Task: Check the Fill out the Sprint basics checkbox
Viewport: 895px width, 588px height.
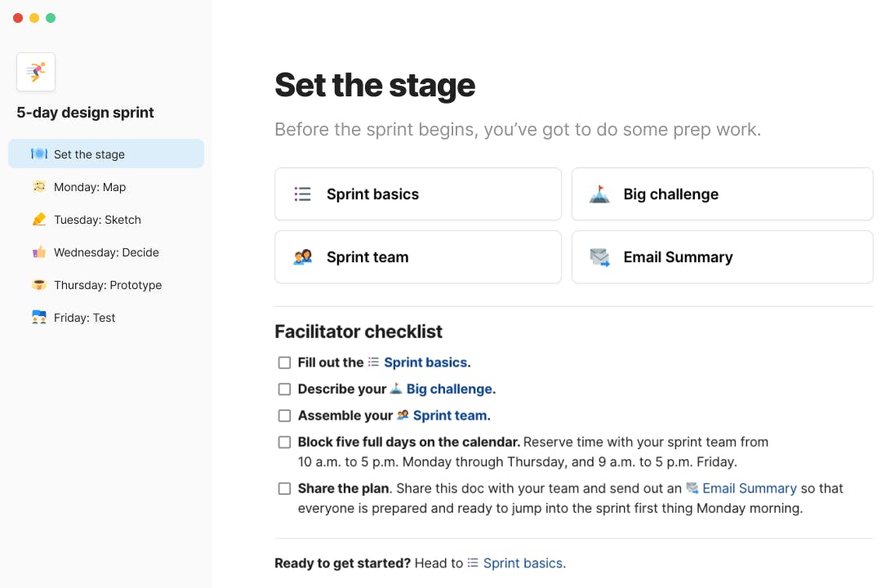Action: pyautogui.click(x=284, y=363)
